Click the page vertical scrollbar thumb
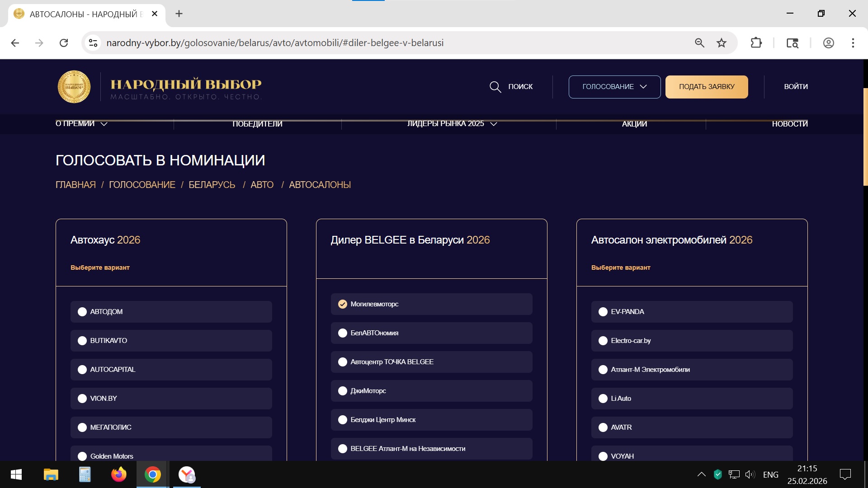 tap(865, 136)
